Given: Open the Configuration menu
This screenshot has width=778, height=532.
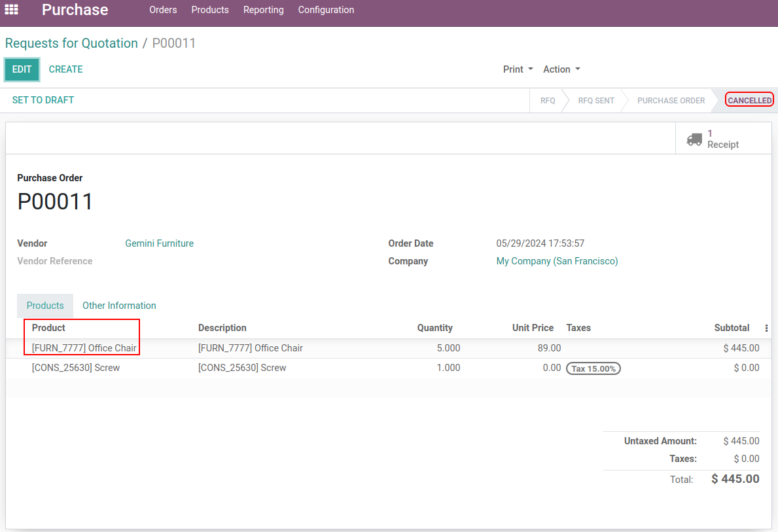Looking at the screenshot, I should click(326, 10).
